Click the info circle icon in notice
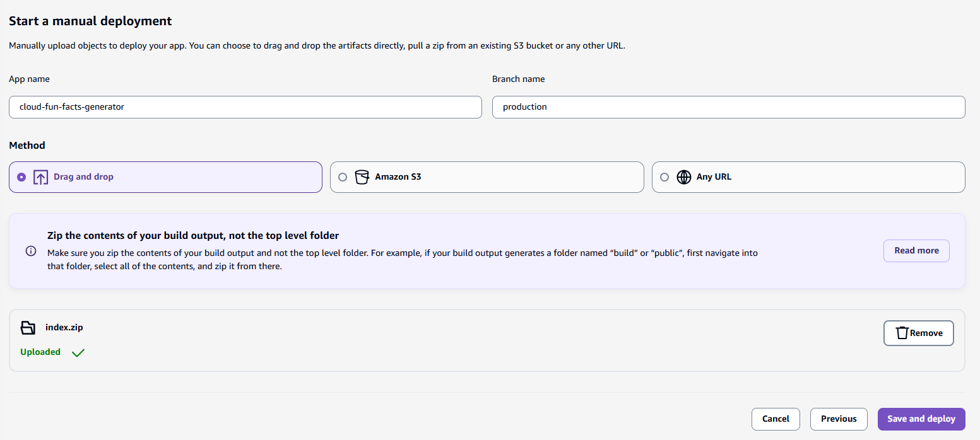Image resolution: width=980 pixels, height=440 pixels. point(31,251)
